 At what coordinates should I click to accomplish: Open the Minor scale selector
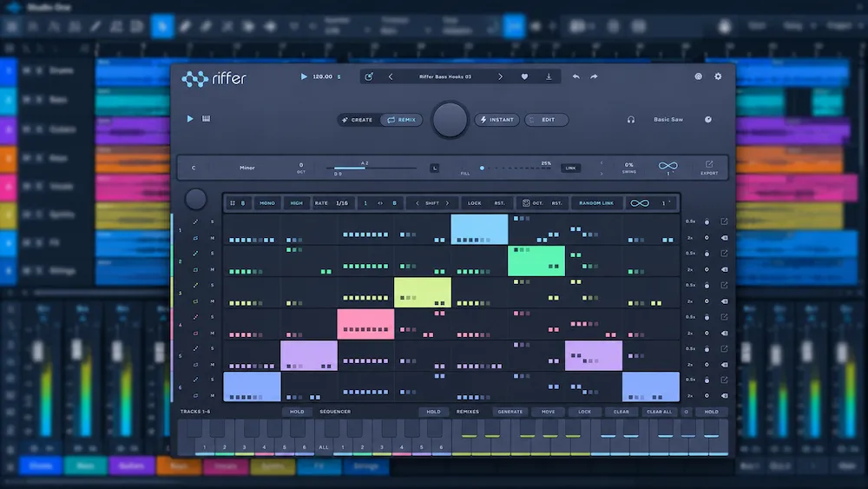tap(247, 168)
